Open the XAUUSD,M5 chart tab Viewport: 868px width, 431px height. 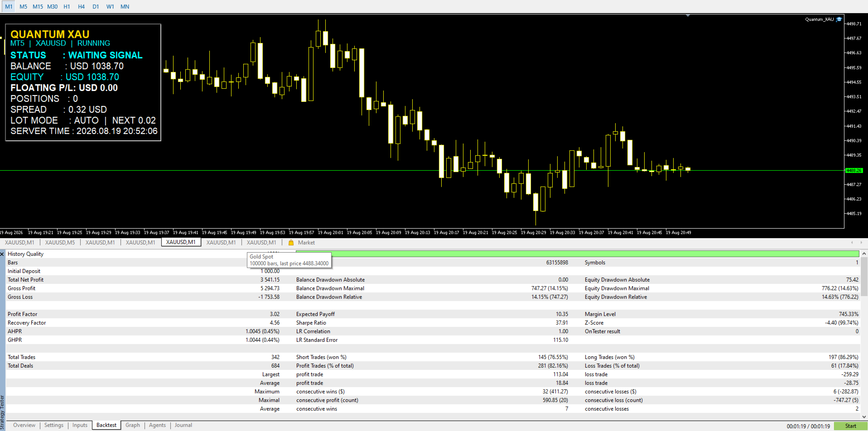[60, 243]
